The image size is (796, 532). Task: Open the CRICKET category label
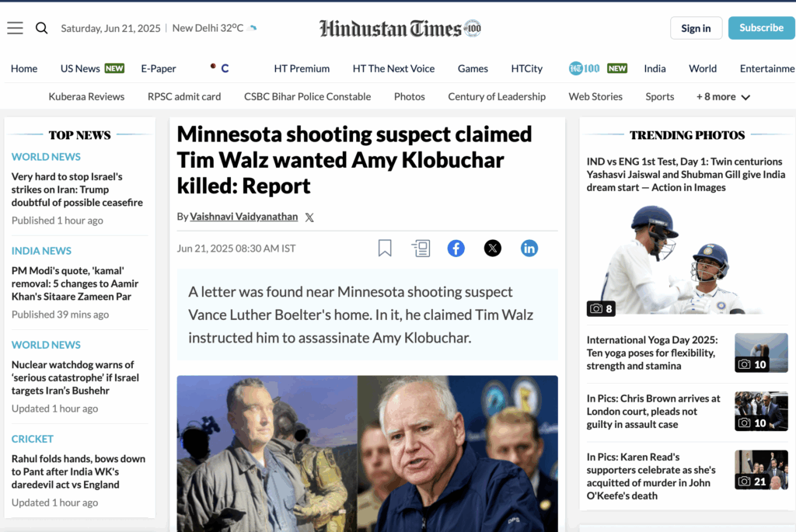coord(33,439)
